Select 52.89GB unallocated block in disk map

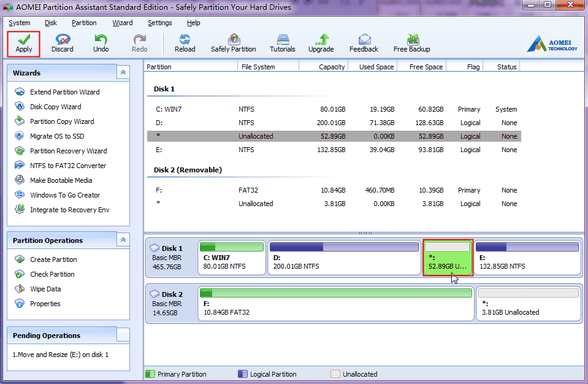point(448,258)
